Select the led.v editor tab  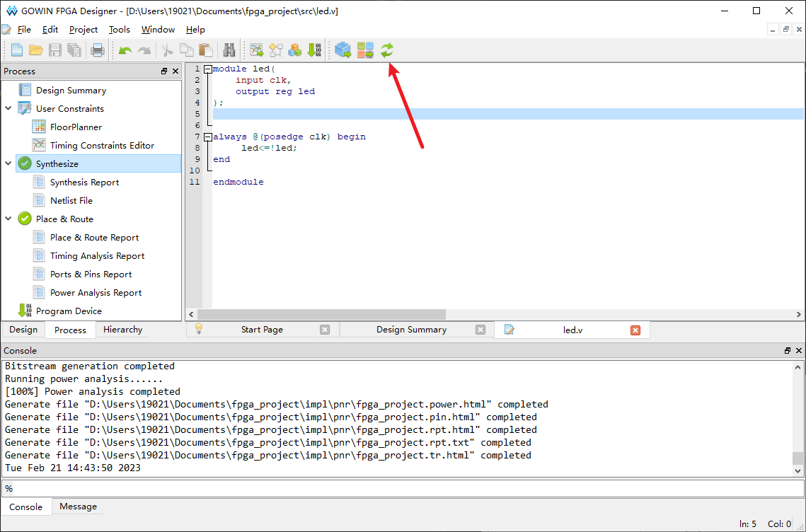click(x=572, y=330)
